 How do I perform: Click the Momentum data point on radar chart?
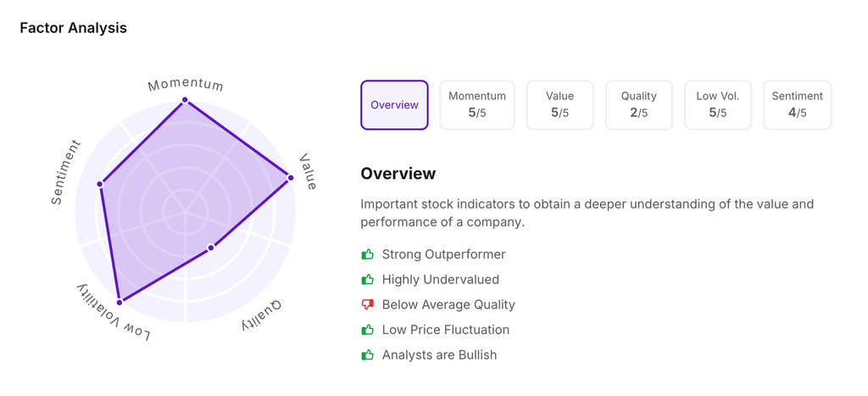(185, 101)
